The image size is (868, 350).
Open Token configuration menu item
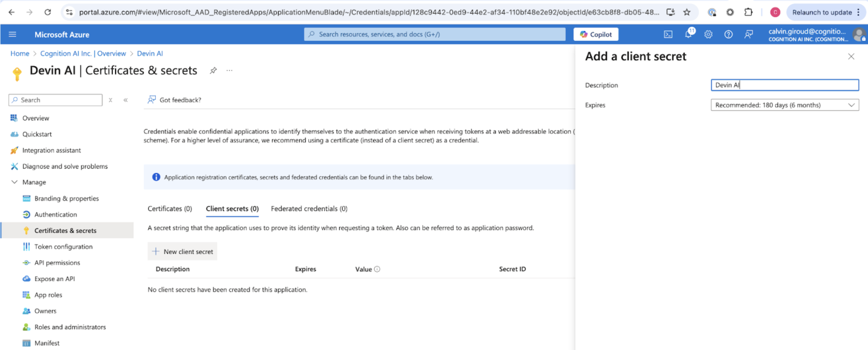pyautogui.click(x=63, y=246)
